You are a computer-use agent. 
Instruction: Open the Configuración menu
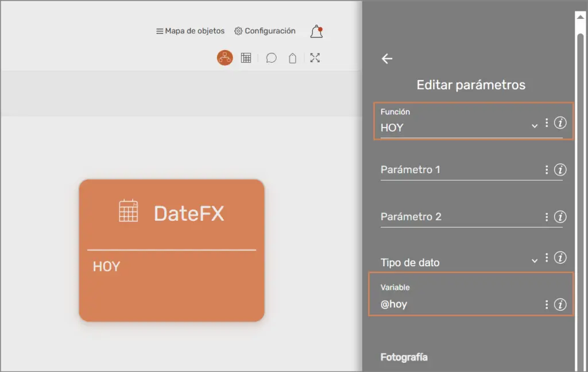(x=265, y=30)
